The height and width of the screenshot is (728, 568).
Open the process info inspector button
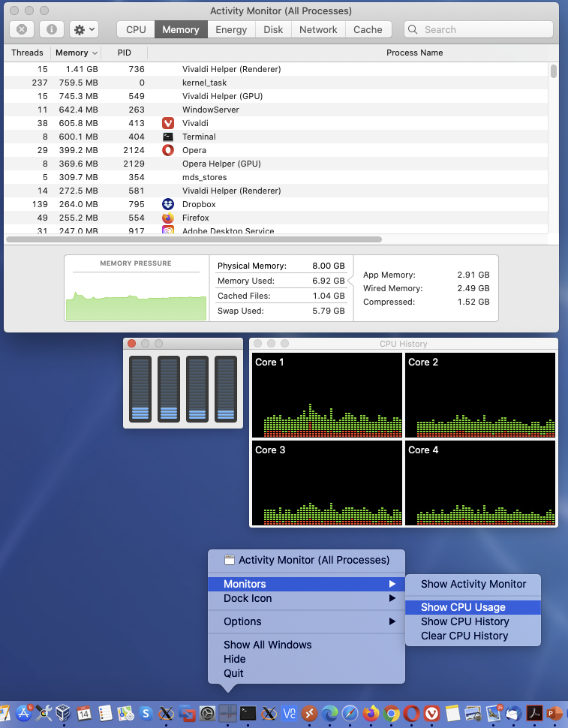click(51, 29)
